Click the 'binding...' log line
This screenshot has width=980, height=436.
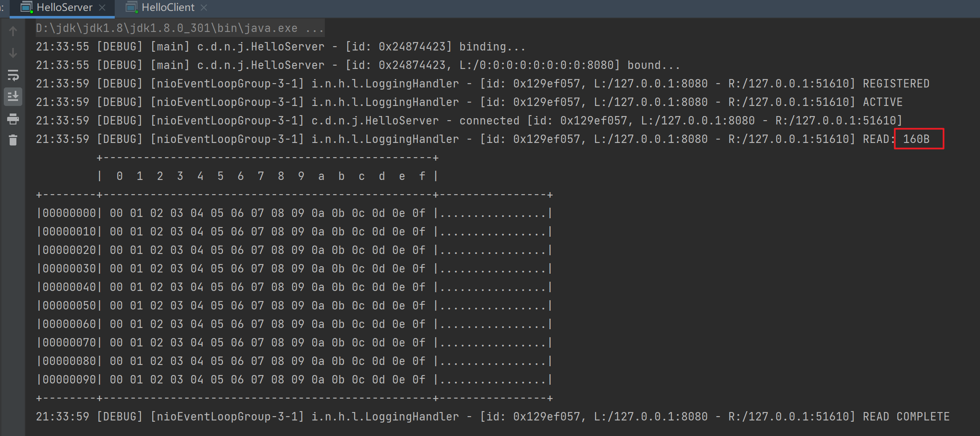pos(492,47)
